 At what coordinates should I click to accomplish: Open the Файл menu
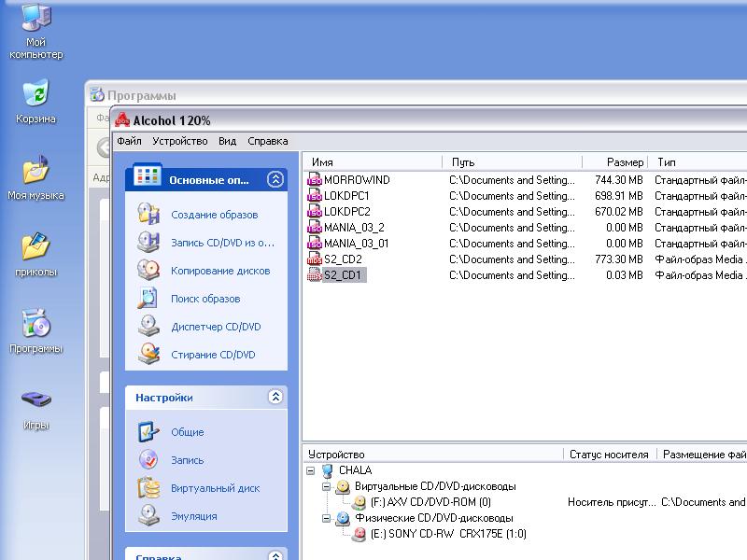[129, 141]
